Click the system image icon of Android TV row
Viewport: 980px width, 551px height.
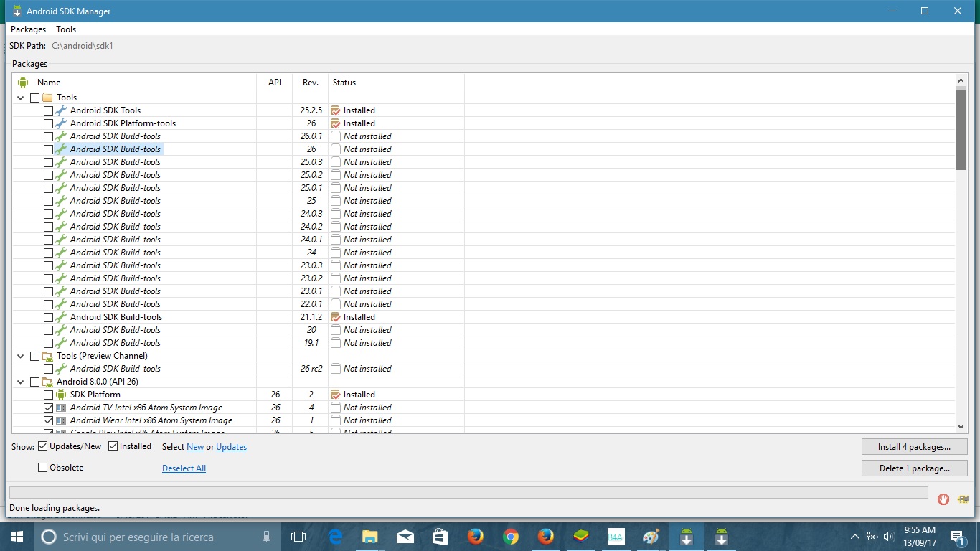point(61,408)
